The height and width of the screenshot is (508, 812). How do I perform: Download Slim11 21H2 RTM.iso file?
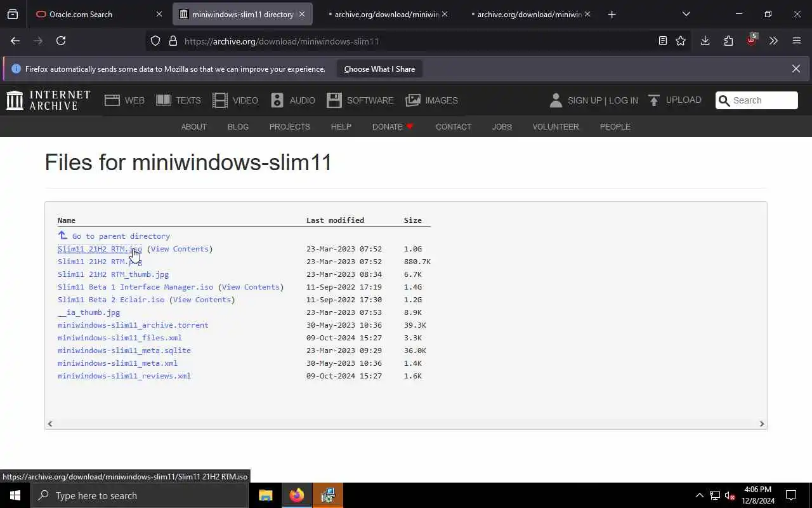[x=100, y=249]
